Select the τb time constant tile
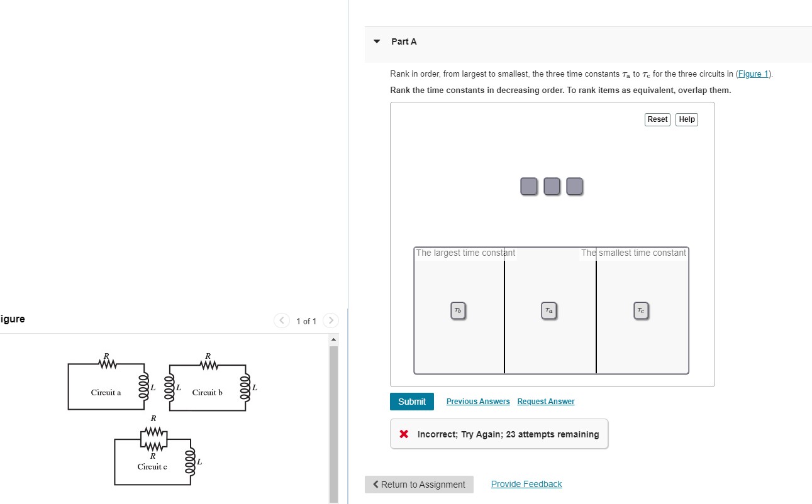 tap(459, 310)
